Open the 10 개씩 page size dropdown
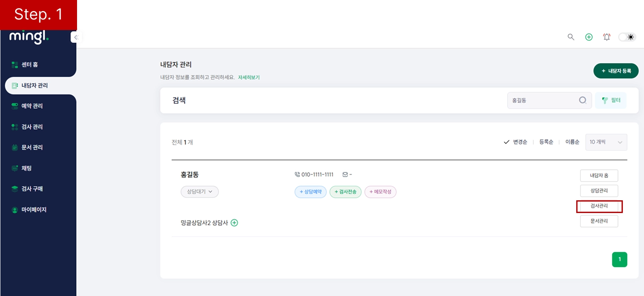This screenshot has height=296, width=644. click(606, 142)
